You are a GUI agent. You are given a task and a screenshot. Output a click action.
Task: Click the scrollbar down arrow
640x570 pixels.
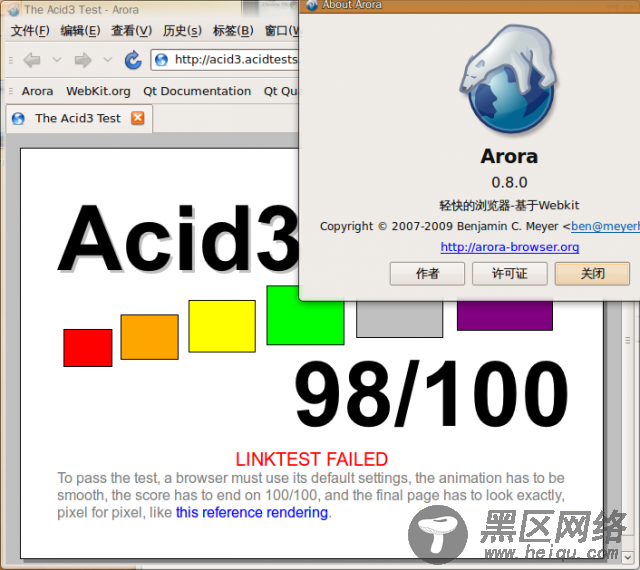[x=628, y=557]
